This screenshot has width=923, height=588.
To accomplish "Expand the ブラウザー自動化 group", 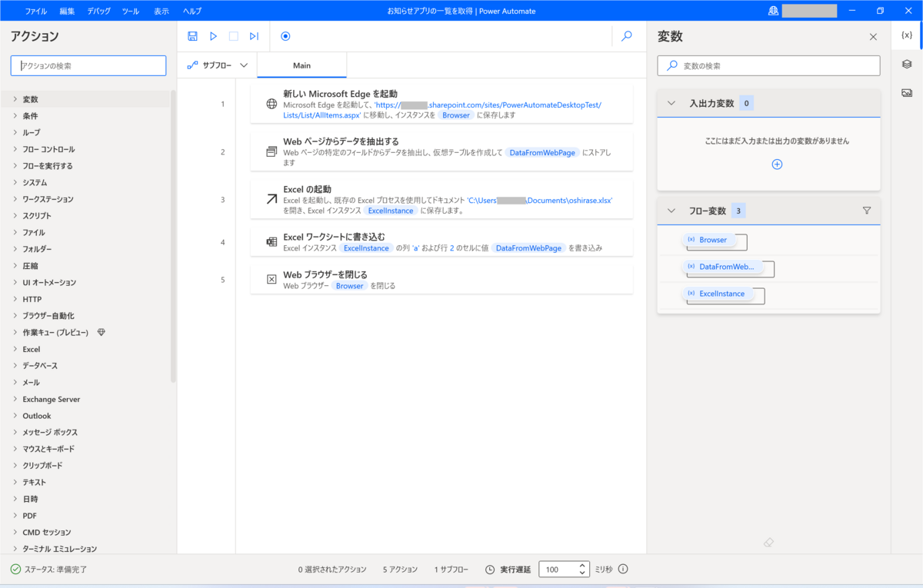I will pyautogui.click(x=15, y=316).
